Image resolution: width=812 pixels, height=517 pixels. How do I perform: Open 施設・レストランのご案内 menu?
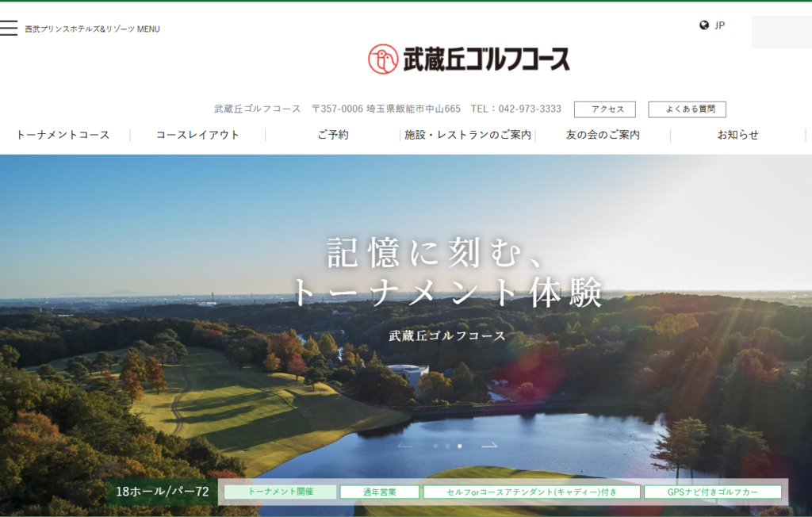coord(468,135)
